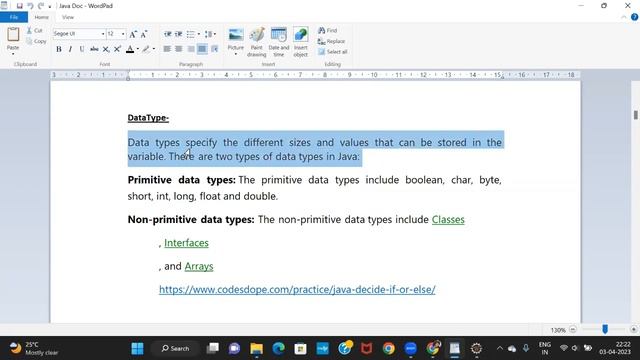Click the Find button
Image resolution: width=640 pixels, height=360 pixels.
[x=328, y=31]
